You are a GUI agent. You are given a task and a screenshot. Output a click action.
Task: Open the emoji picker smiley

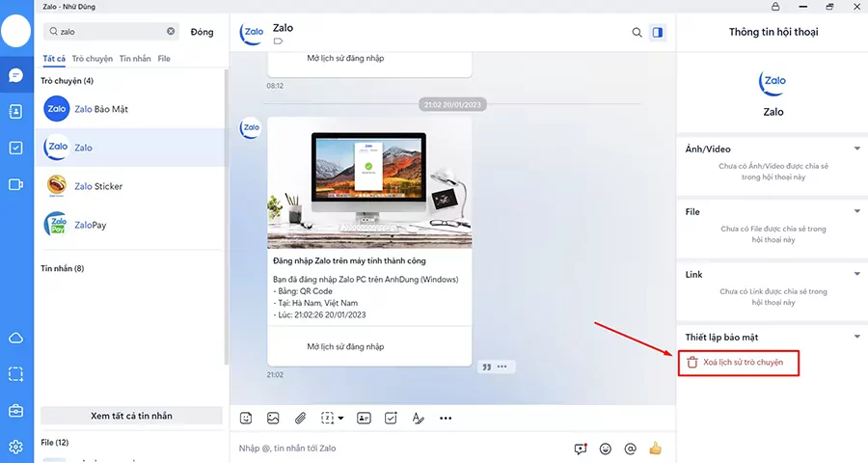click(606, 449)
